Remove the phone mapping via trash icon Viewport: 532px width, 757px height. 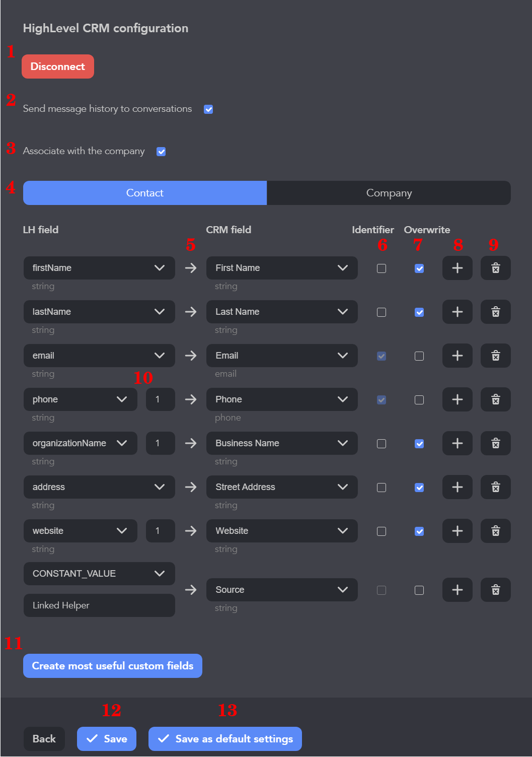pos(495,399)
